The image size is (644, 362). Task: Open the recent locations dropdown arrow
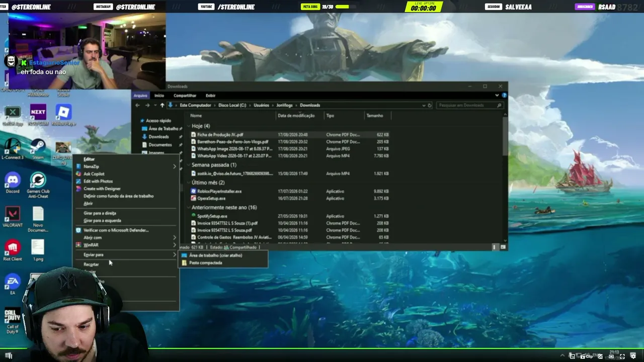(x=155, y=105)
